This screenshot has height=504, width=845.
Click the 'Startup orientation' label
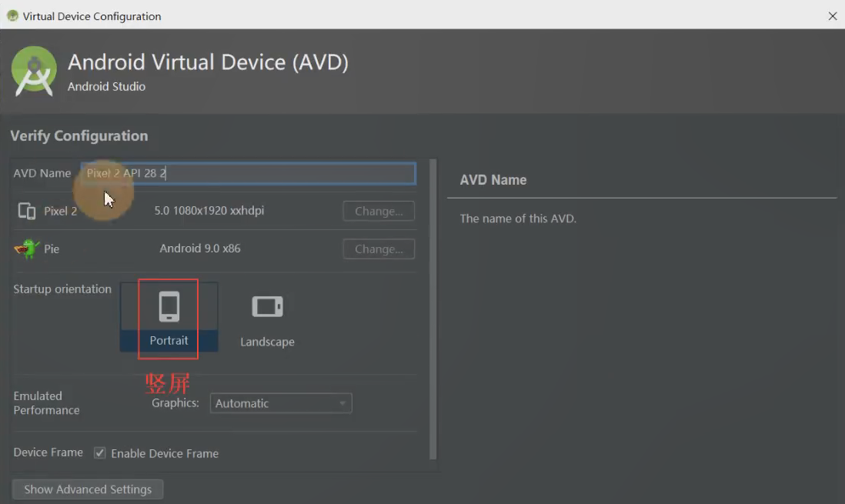point(62,289)
